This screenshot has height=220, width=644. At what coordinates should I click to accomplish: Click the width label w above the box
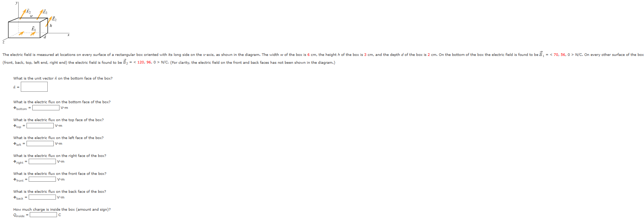coord(31,16)
